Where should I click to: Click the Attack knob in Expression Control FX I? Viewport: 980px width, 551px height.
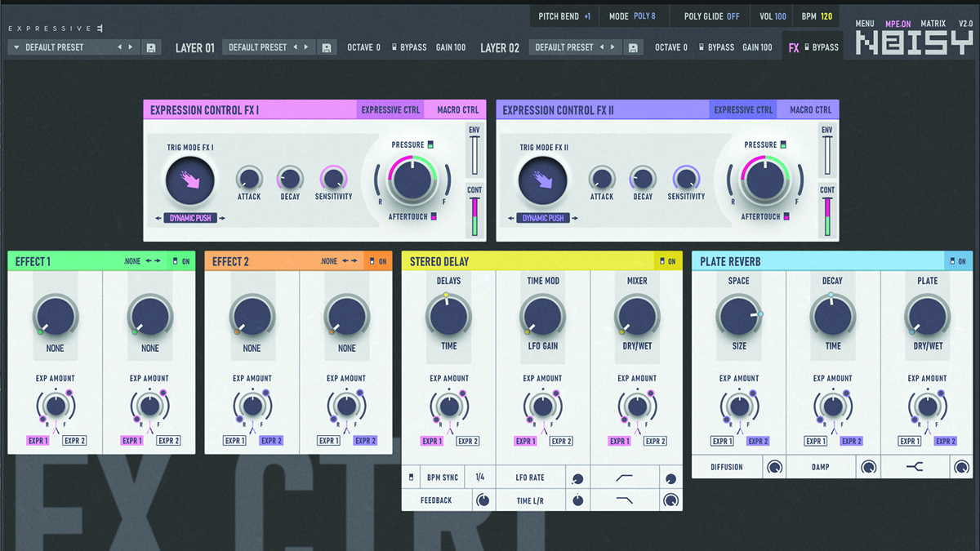tap(248, 177)
